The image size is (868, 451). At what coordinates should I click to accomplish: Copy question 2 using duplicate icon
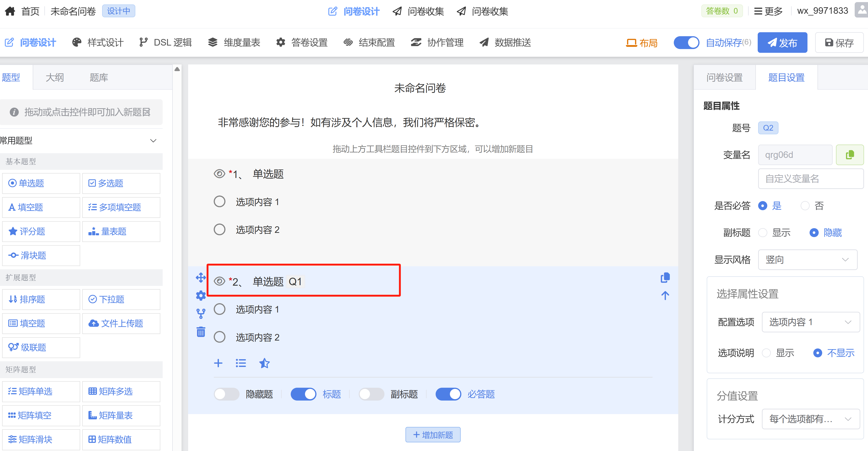tap(665, 277)
